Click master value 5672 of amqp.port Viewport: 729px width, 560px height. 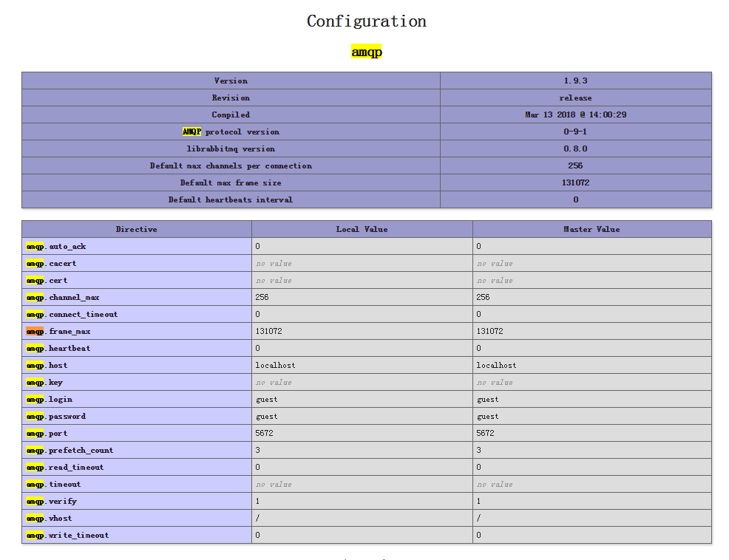(485, 434)
